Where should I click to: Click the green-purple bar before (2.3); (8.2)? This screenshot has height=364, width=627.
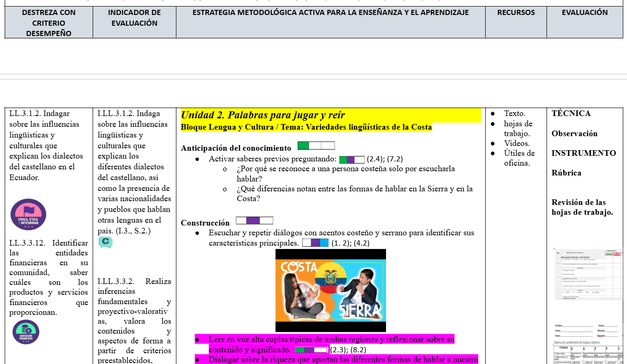tap(311, 349)
